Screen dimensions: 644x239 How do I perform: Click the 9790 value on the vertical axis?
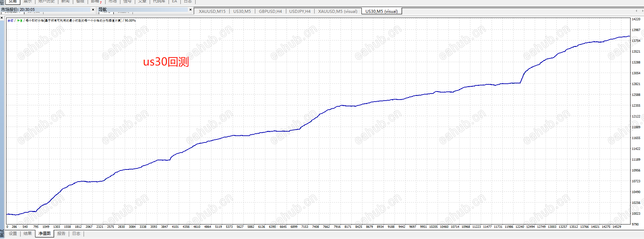[635, 224]
